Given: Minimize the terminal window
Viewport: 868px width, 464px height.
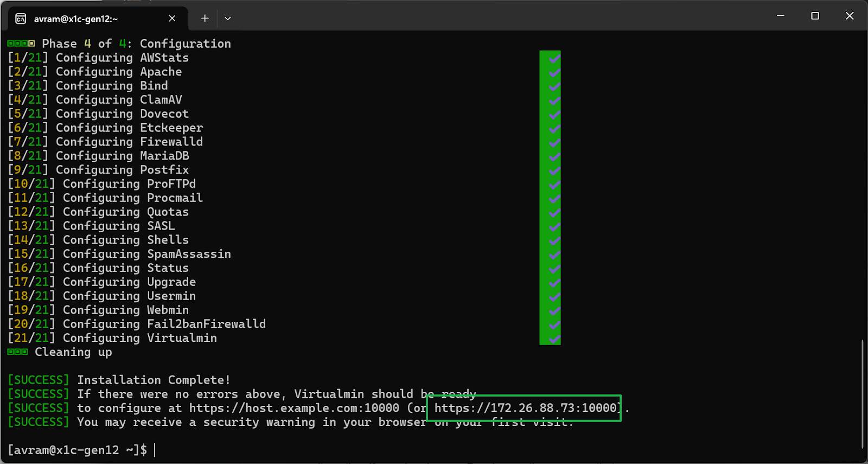Looking at the screenshot, I should 781,16.
